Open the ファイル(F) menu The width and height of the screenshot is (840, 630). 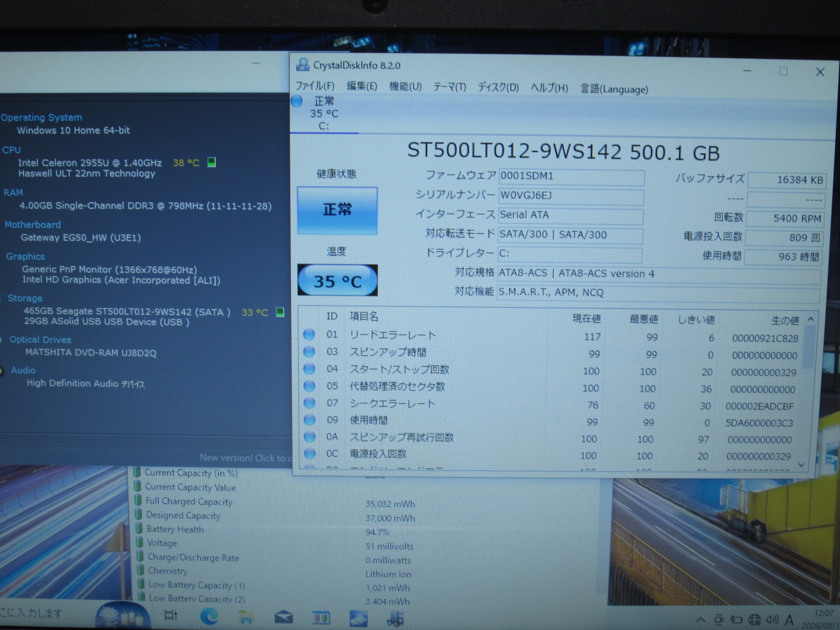point(314,87)
